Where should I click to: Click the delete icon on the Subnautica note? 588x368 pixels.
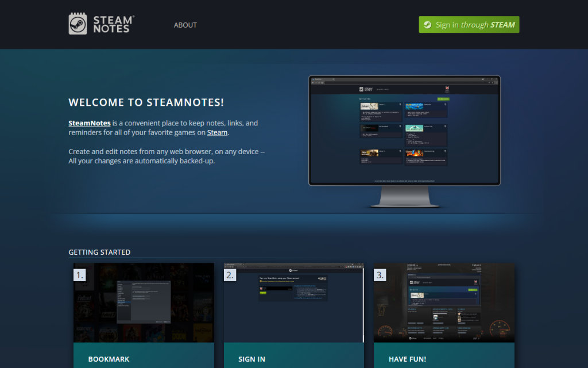coord(445,104)
